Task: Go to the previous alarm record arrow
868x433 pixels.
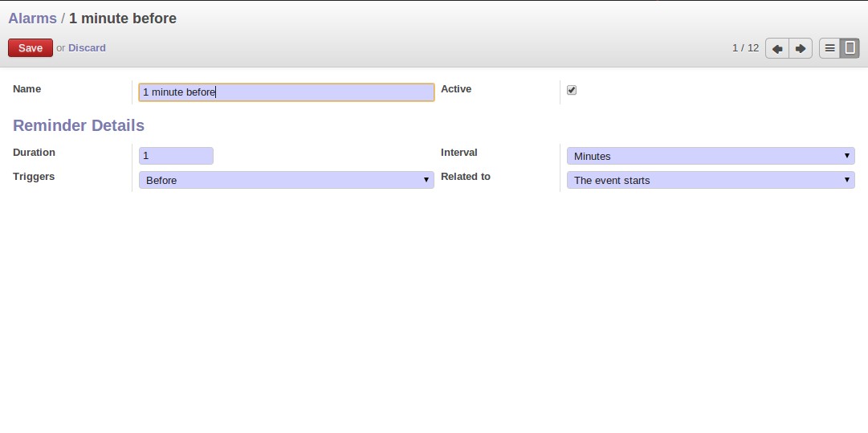Action: click(777, 49)
